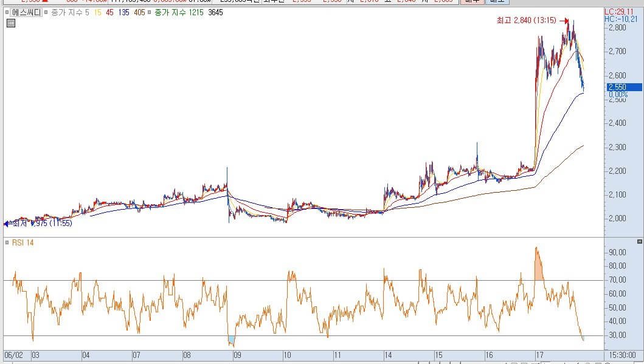Click the square marker before 종가 지수 1215
Image resolution: width=644 pixels, height=364 pixels.
(150, 12)
